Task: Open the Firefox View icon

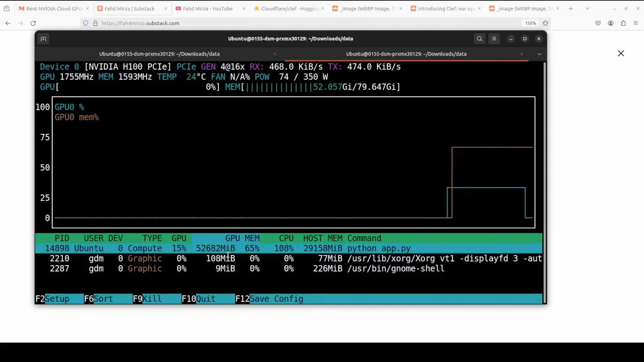Action: click(x=6, y=8)
